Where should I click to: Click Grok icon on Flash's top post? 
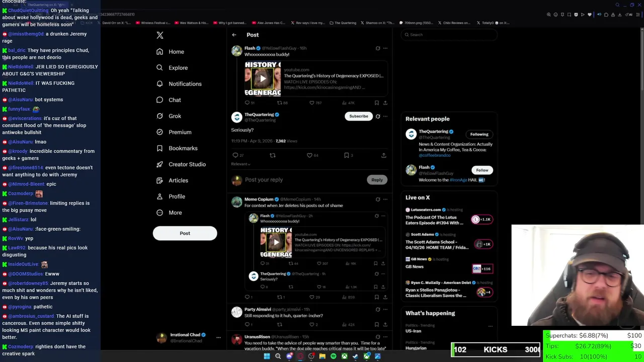[x=378, y=48]
